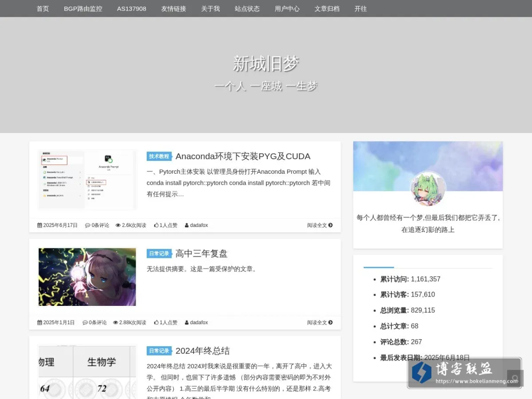Image resolution: width=532 pixels, height=399 pixels.
Task: Like the Anaconda post with thumbs-up icon
Action: click(156, 225)
